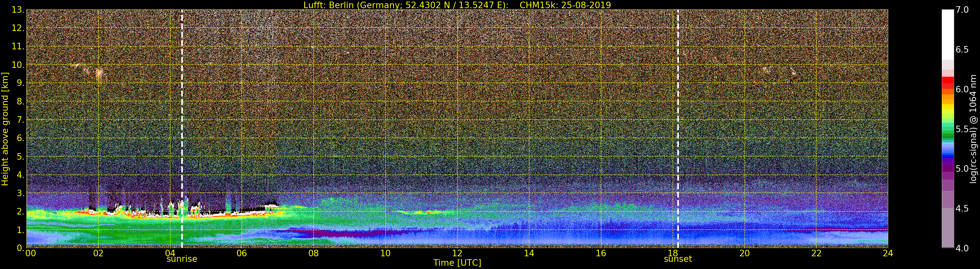
Task: Click the time axis tick '06'
Action: point(242,253)
